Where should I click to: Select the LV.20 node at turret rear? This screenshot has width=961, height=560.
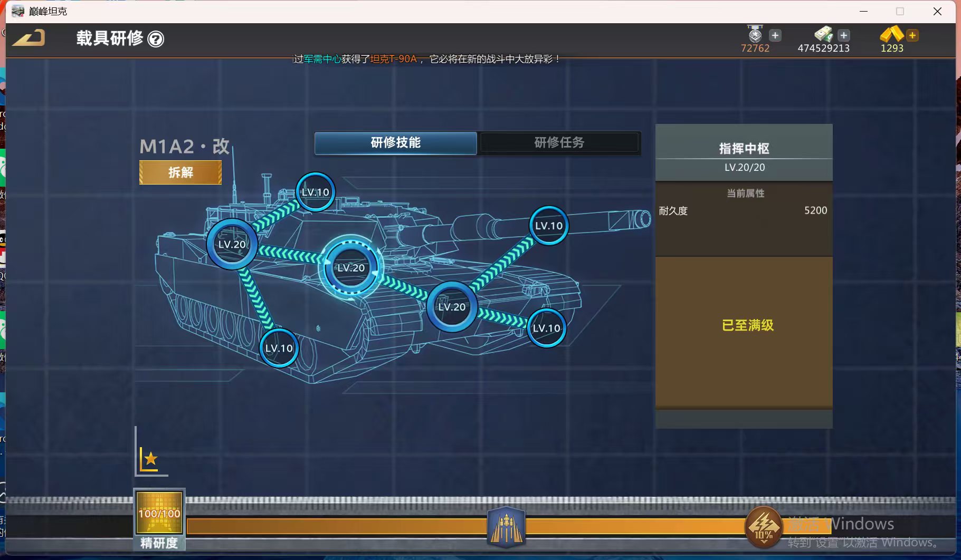point(232,245)
